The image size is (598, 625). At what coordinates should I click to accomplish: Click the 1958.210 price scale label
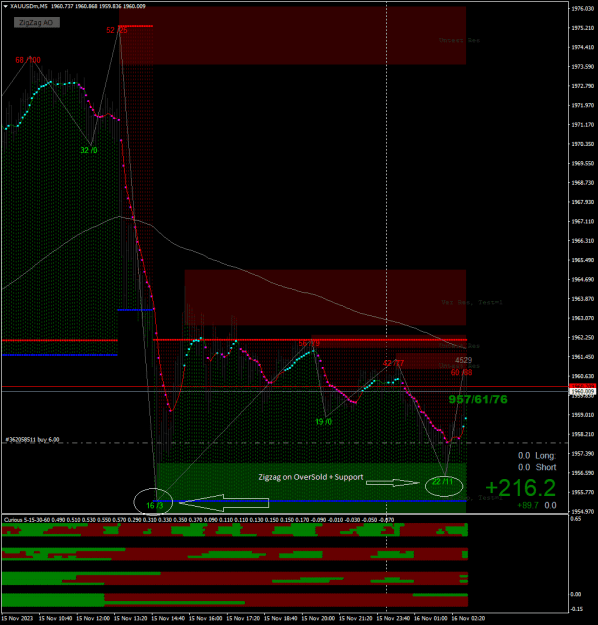point(582,434)
